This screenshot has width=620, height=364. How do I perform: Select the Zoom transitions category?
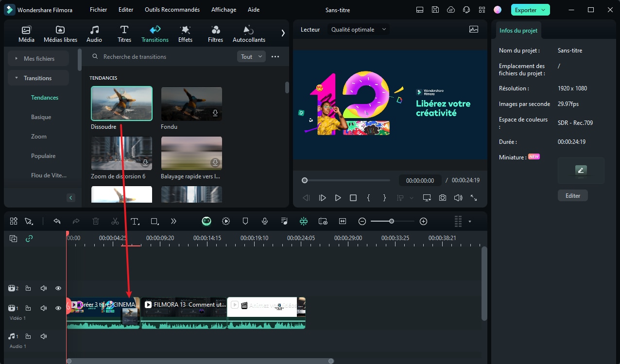[x=39, y=137]
